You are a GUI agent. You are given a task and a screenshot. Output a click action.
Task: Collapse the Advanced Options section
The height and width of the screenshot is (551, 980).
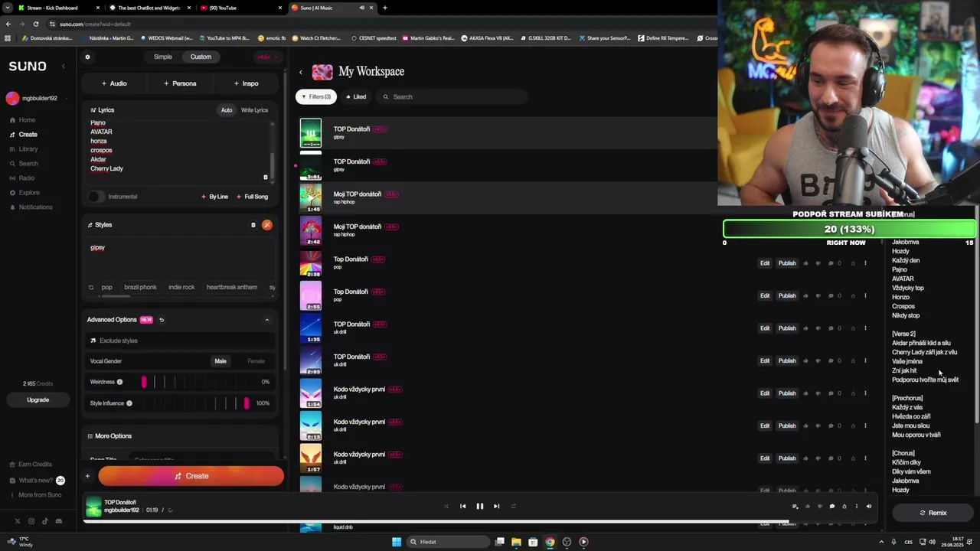click(x=267, y=320)
